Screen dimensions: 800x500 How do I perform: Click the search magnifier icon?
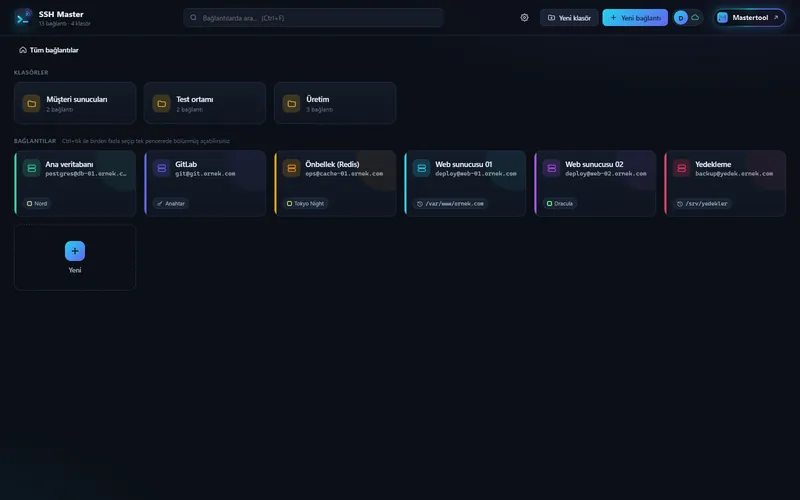point(193,17)
